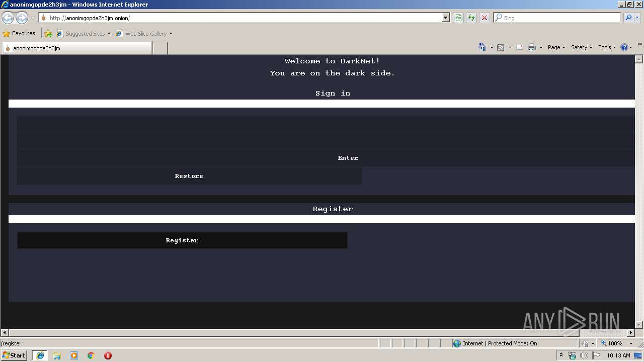Expand the command bar overflow chevron
The height and width of the screenshot is (362, 644).
(640, 44)
